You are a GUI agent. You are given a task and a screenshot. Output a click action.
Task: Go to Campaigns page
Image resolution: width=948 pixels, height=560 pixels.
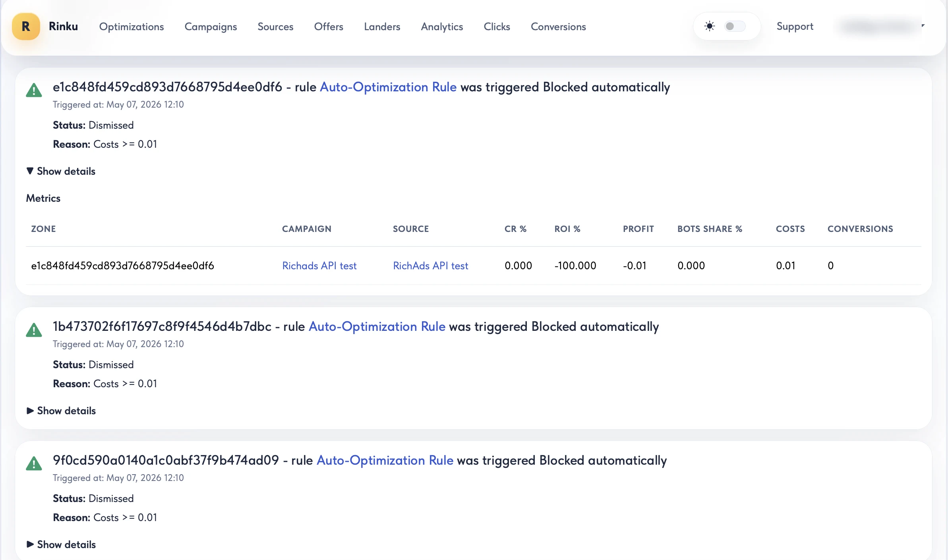[x=211, y=27]
